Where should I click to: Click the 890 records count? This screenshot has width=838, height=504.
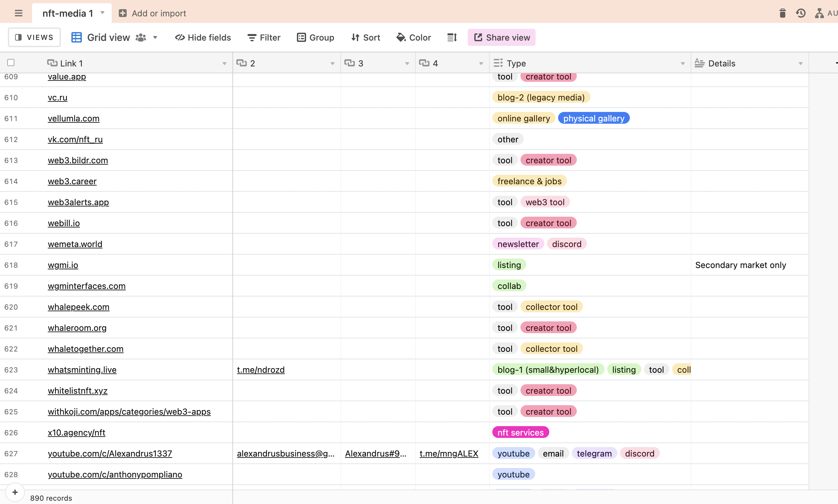coord(51,498)
